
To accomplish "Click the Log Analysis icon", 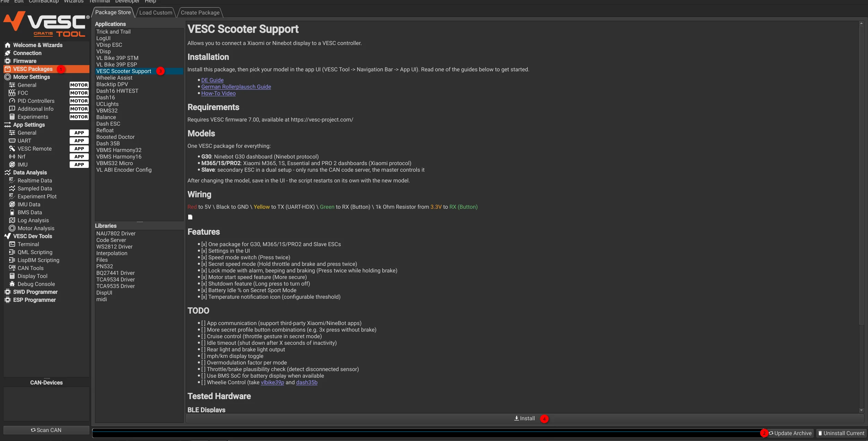I will coord(12,220).
